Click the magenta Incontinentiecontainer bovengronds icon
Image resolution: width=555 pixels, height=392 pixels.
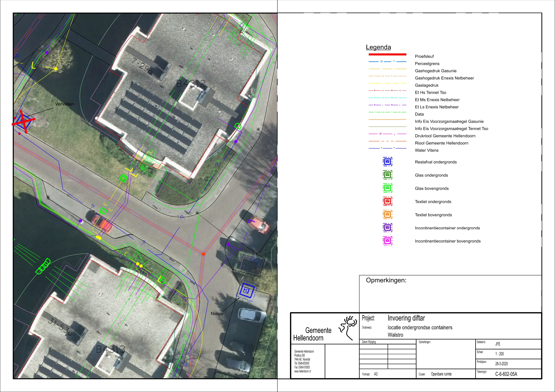(387, 241)
